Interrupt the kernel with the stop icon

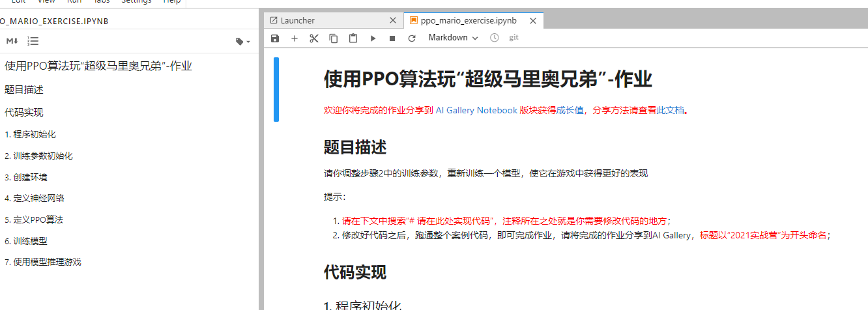click(392, 38)
